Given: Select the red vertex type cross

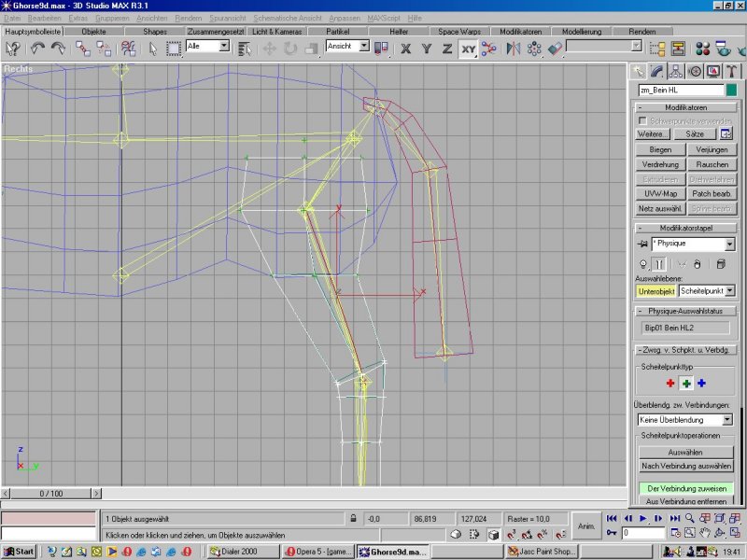Looking at the screenshot, I should pos(669,383).
